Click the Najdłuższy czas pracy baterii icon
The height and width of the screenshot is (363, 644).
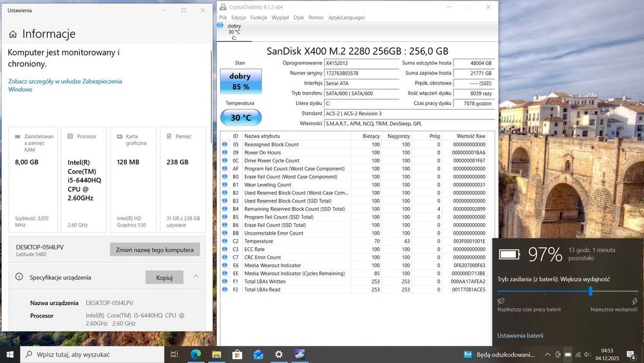coord(500,301)
